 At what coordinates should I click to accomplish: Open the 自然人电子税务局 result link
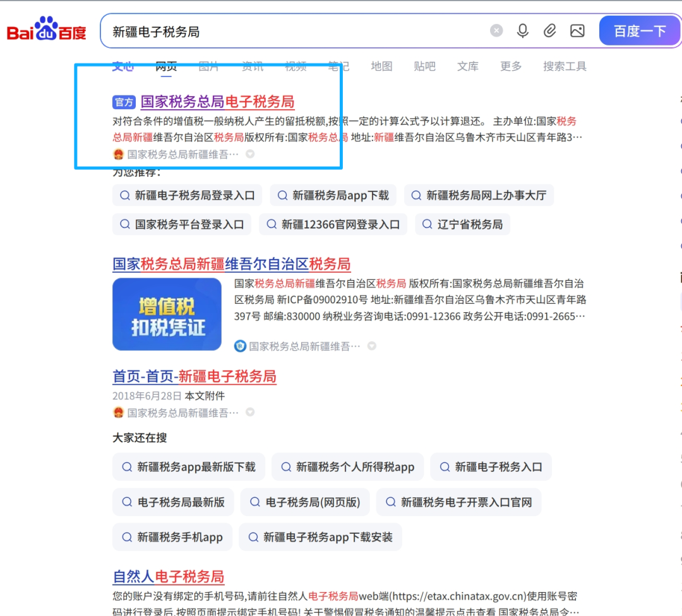pos(169,577)
